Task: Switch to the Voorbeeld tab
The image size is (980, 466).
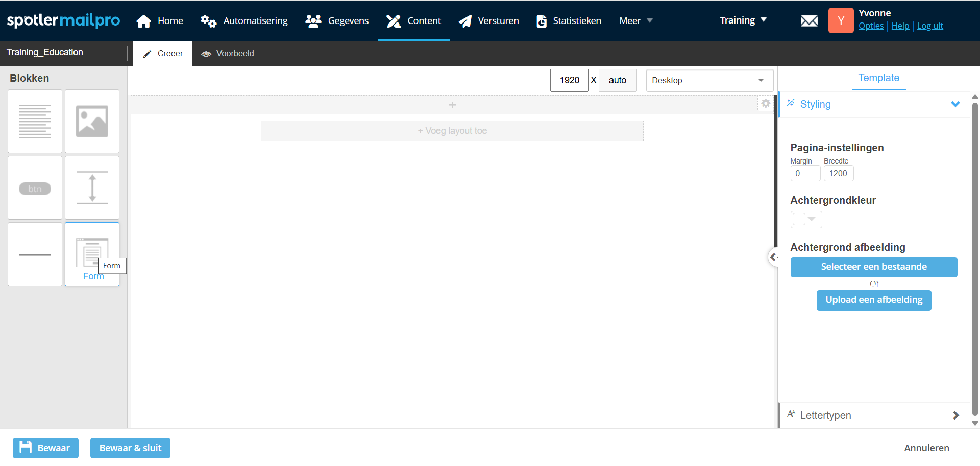Action: tap(228, 54)
